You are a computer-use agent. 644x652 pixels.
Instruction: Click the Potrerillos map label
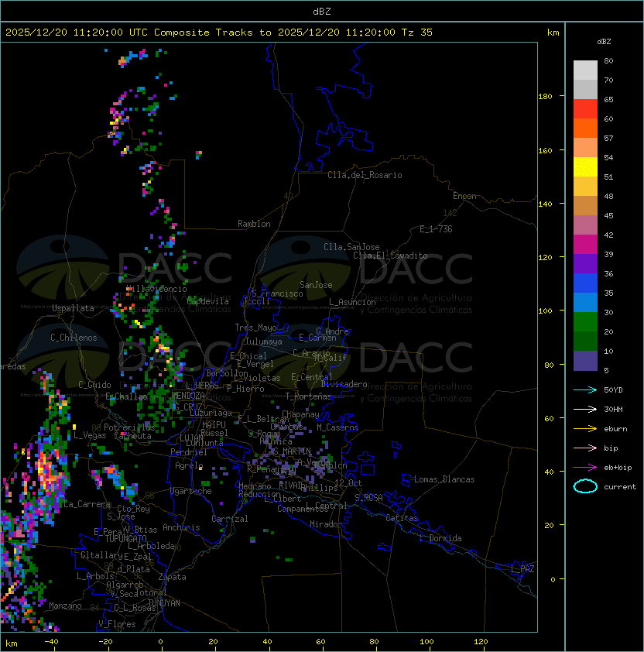click(129, 427)
